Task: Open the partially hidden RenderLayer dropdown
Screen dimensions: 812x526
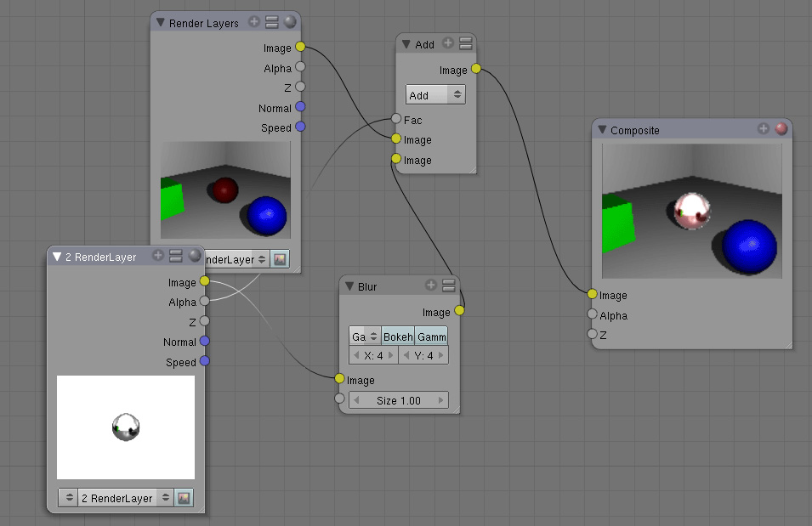Action: [x=236, y=259]
